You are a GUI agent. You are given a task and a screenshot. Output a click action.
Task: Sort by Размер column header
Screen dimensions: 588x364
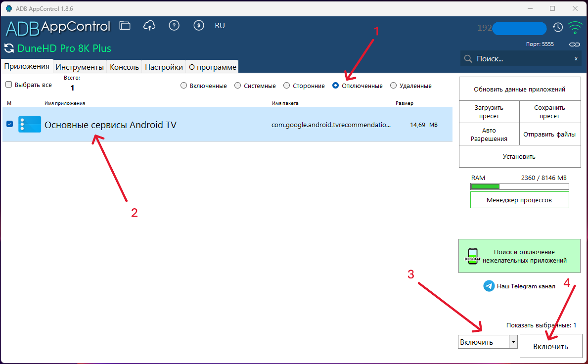pos(404,103)
